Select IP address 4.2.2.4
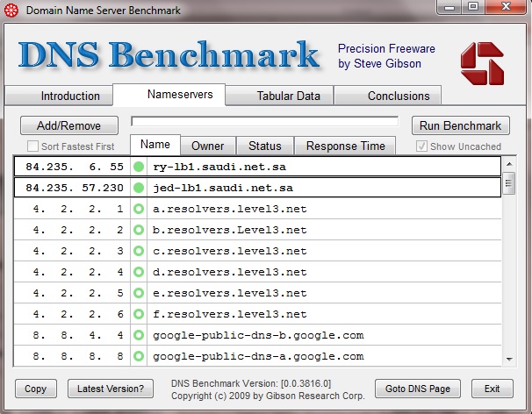This screenshot has height=414, width=532. (x=78, y=272)
